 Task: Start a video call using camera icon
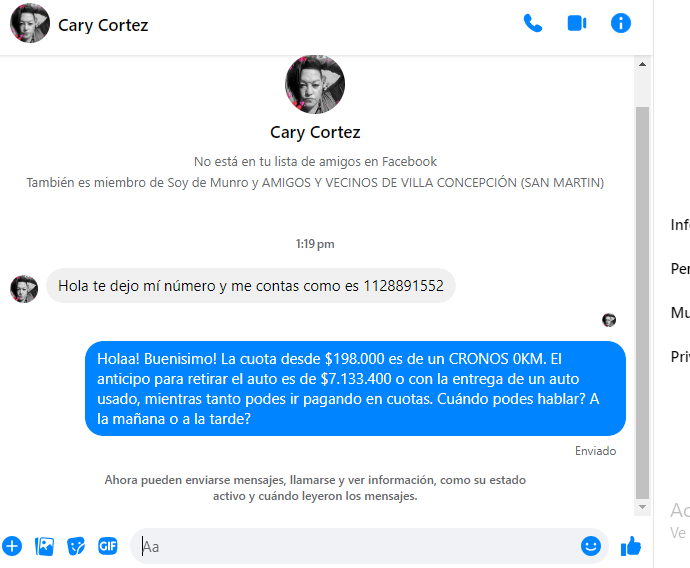point(577,23)
